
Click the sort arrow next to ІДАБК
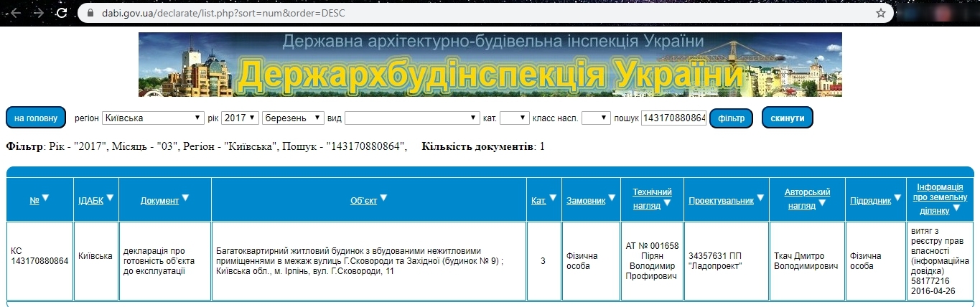point(110,198)
